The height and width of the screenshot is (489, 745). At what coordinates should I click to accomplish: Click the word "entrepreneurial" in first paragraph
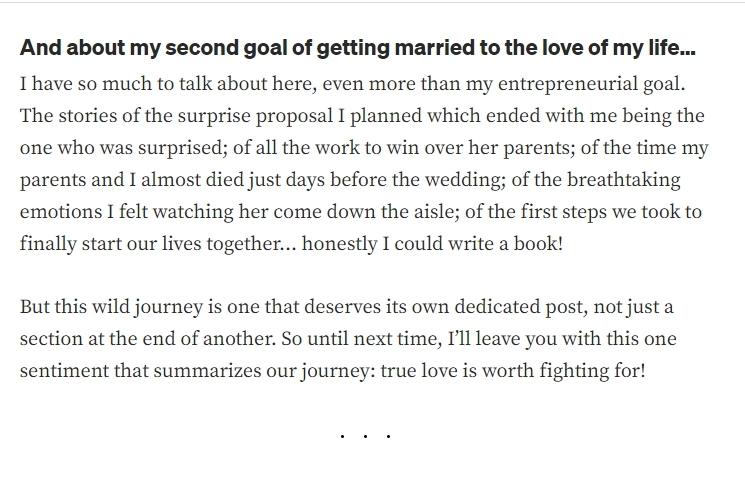pyautogui.click(x=566, y=85)
